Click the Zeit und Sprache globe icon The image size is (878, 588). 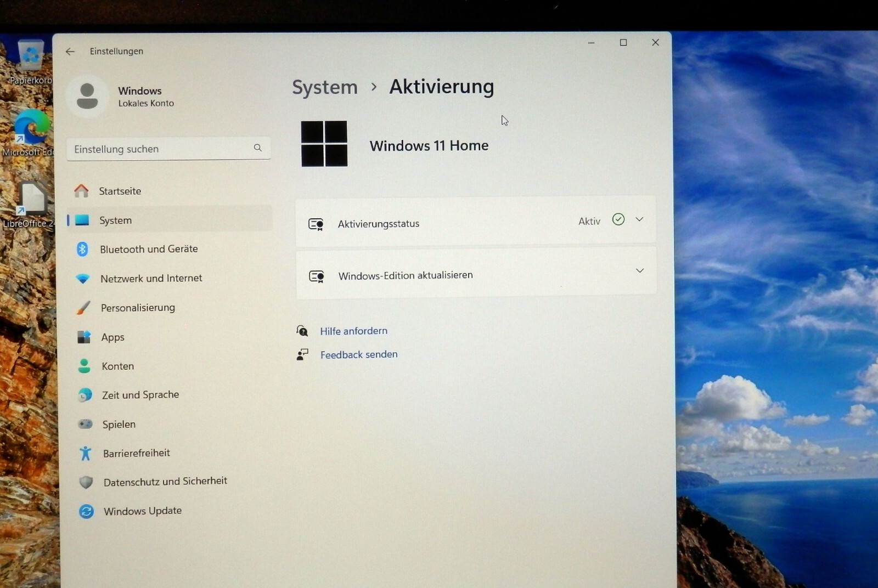pos(85,395)
